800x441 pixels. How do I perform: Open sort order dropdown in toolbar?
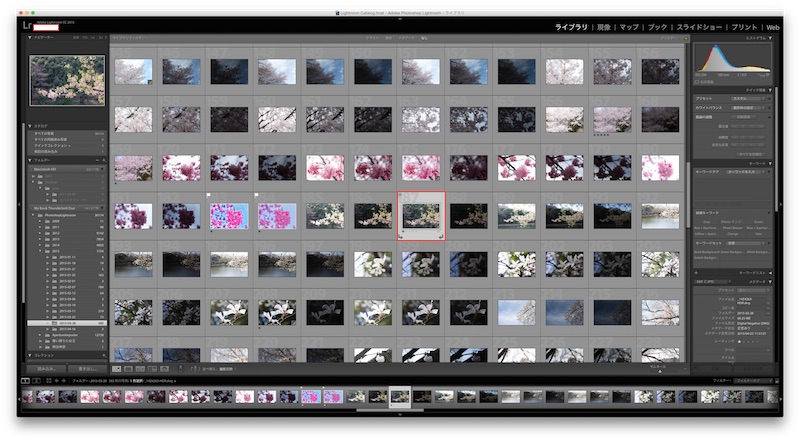coord(226,369)
